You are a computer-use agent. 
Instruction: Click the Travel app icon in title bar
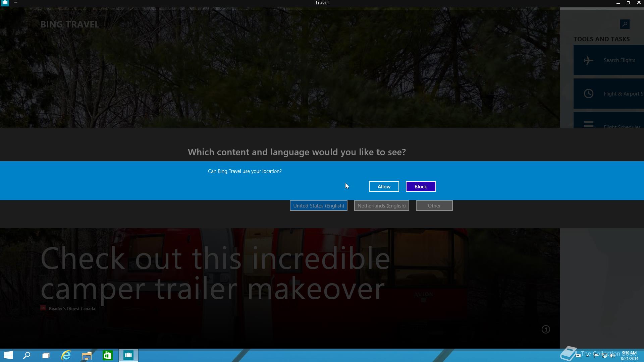click(5, 3)
